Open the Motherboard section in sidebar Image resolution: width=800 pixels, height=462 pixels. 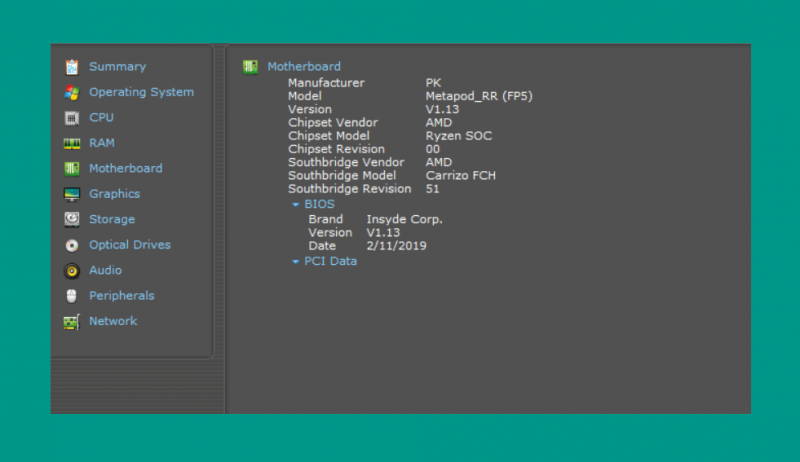[126, 168]
